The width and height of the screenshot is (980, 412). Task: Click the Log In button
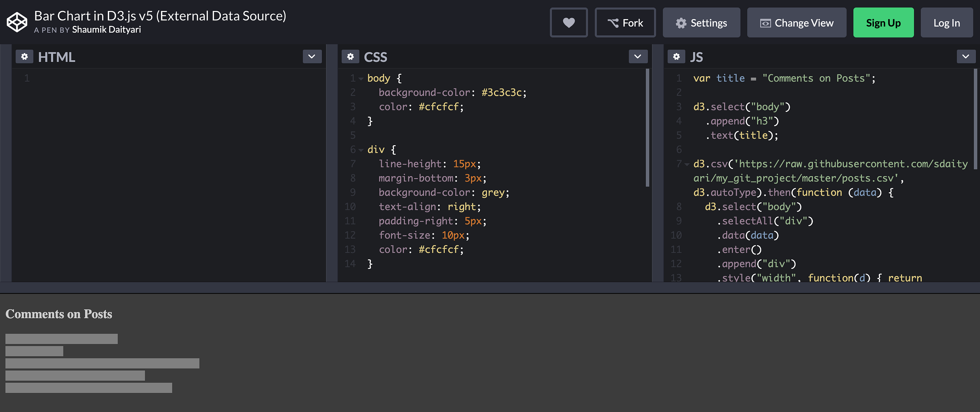[946, 23]
